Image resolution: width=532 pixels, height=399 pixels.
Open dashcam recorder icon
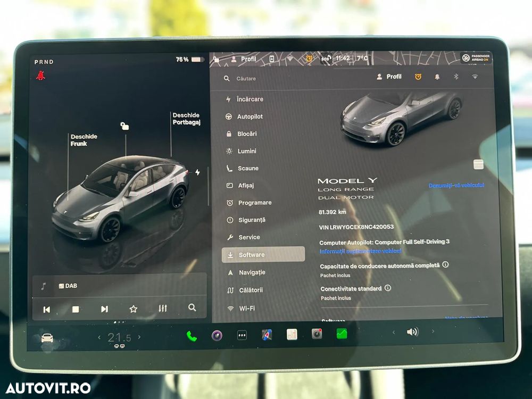pos(317,334)
